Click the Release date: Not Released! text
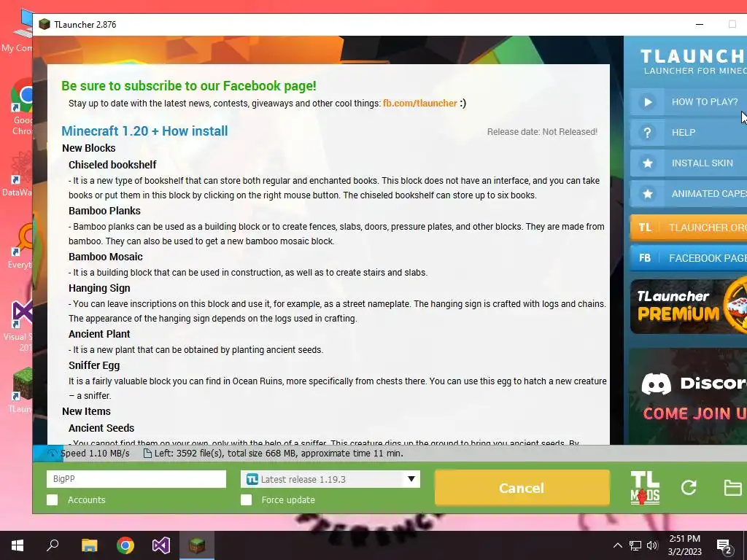The width and height of the screenshot is (747, 560). click(x=542, y=132)
